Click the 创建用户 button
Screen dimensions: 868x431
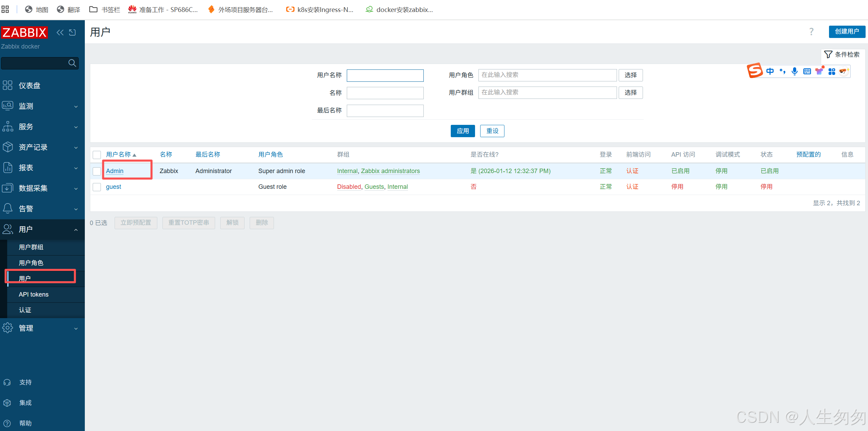point(846,31)
